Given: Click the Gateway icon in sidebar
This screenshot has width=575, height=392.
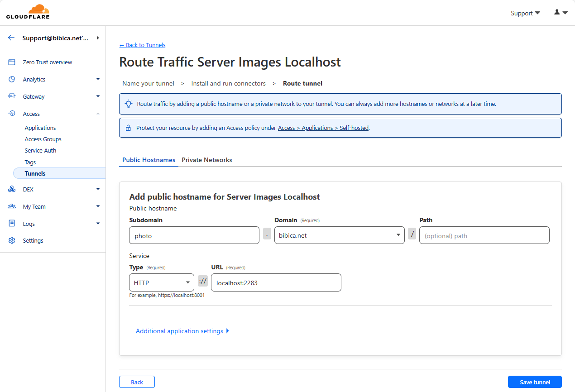Looking at the screenshot, I should pyautogui.click(x=12, y=96).
